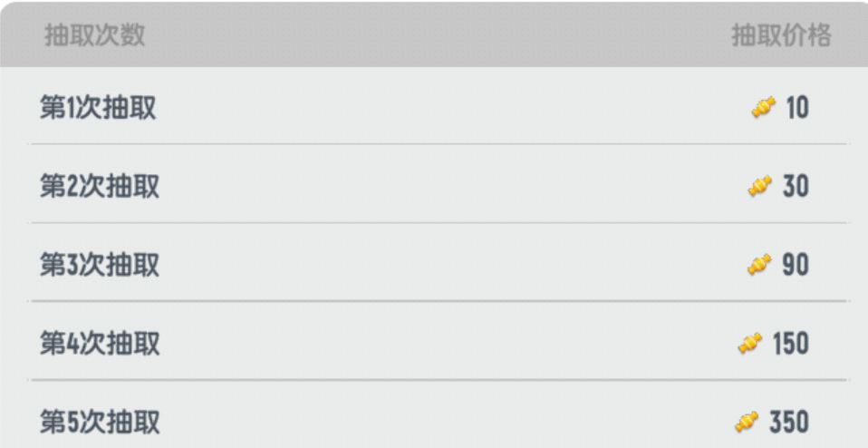Choose the 第4次抽取 row label
Image resolution: width=868 pixels, height=448 pixels.
tap(100, 344)
